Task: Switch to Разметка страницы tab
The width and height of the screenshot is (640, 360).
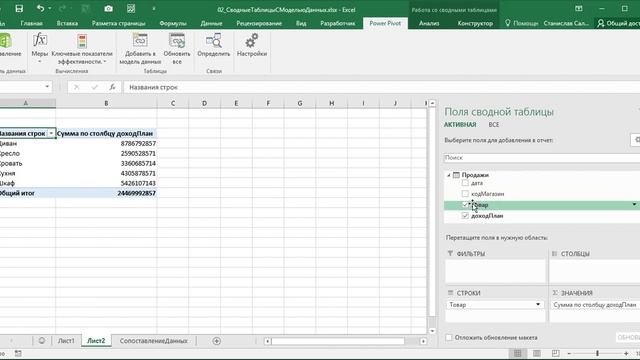Action: [x=118, y=23]
